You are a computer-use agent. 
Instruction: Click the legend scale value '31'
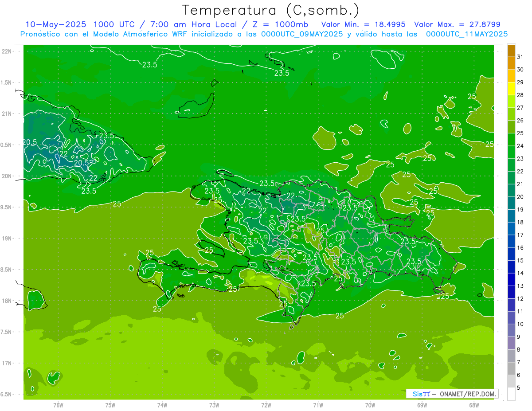(x=520, y=56)
